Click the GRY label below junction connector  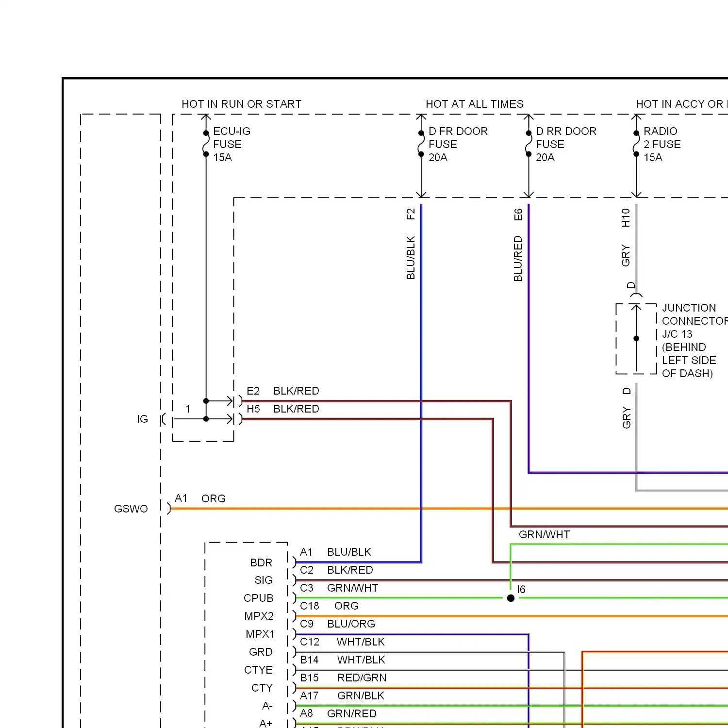coord(627,418)
